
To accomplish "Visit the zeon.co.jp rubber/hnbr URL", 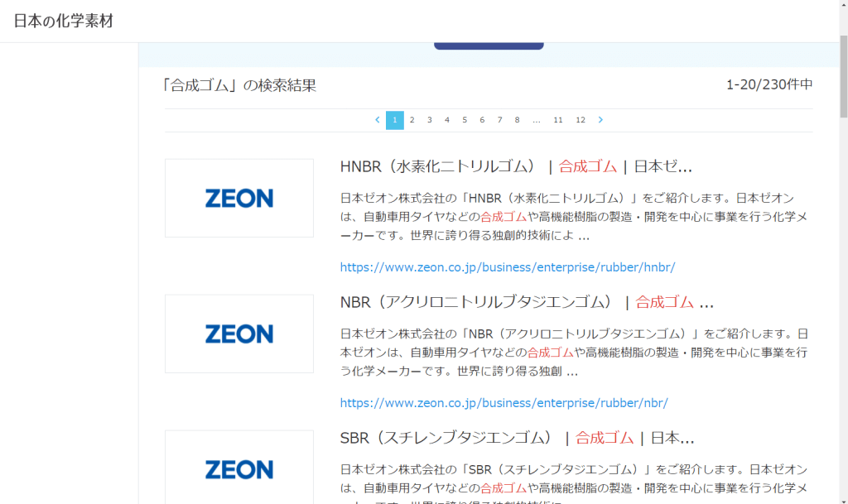I will pyautogui.click(x=508, y=267).
